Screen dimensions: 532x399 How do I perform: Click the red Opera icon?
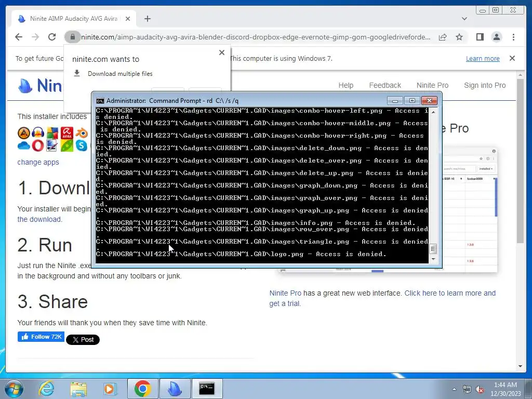[38, 146]
